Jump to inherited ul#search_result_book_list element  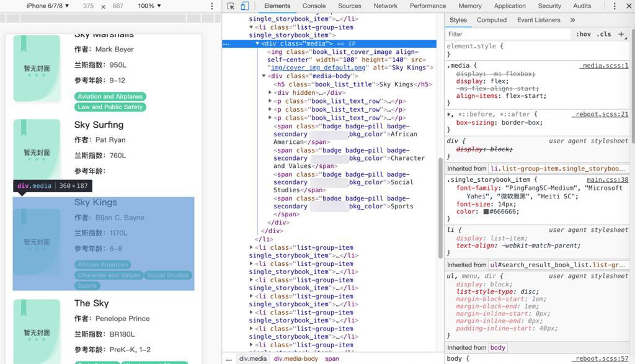click(x=557, y=265)
